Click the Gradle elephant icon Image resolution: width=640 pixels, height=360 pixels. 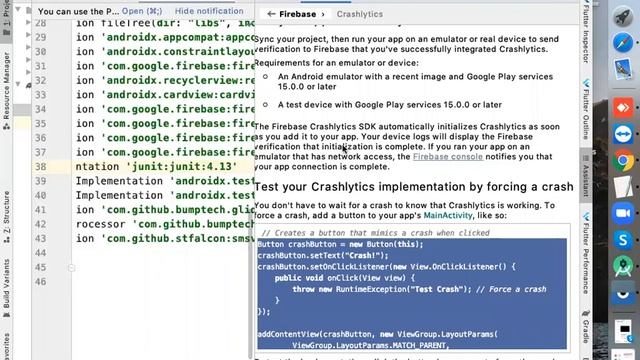pyautogui.click(x=586, y=313)
